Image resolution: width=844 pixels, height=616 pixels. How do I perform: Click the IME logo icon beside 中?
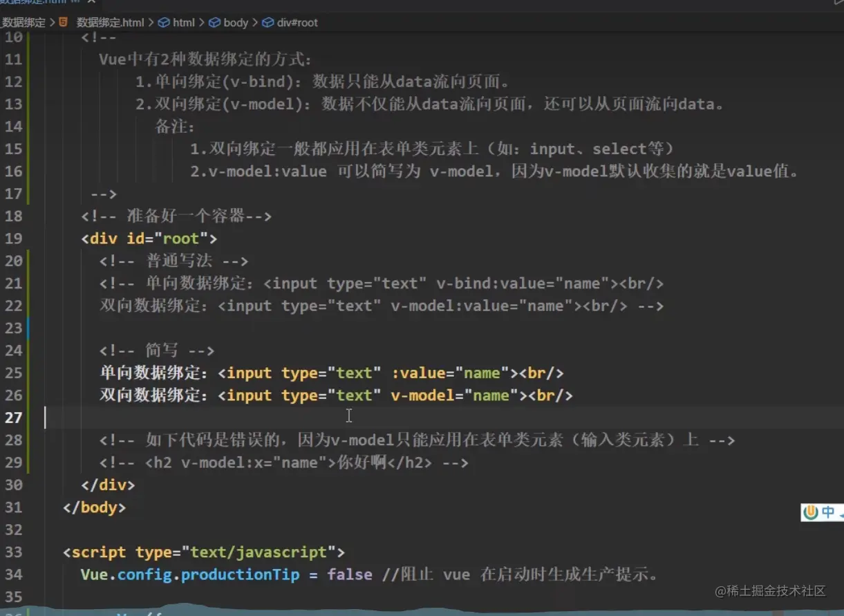click(810, 512)
